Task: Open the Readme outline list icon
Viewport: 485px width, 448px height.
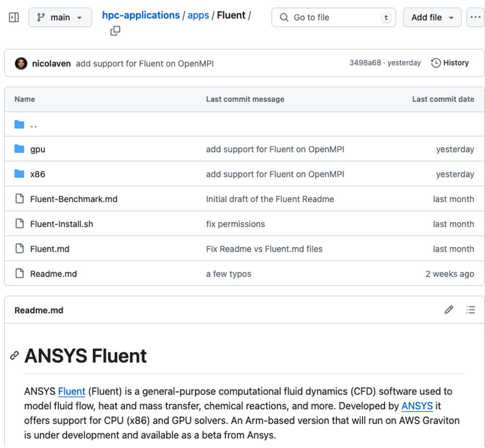Action: click(x=470, y=310)
